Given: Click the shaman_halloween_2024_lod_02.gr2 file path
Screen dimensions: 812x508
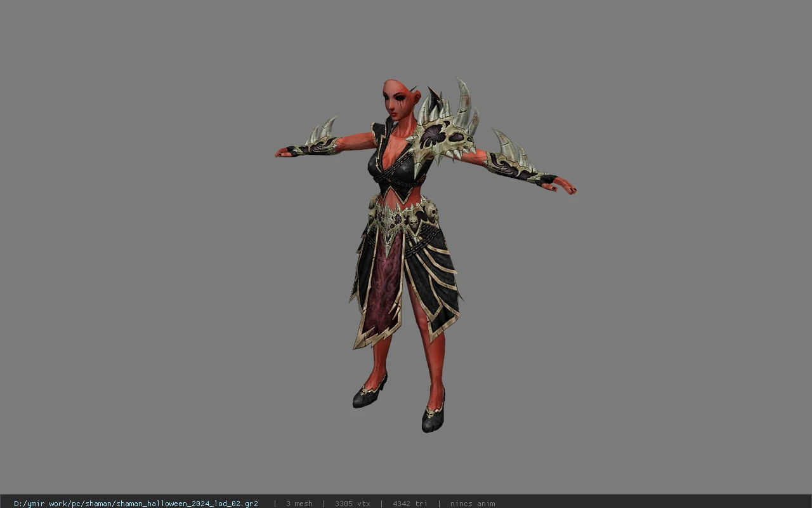Looking at the screenshot, I should 136,504.
